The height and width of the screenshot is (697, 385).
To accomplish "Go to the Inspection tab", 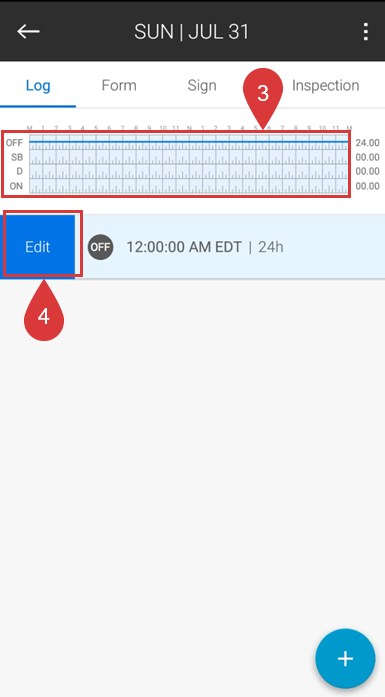I will pos(325,85).
